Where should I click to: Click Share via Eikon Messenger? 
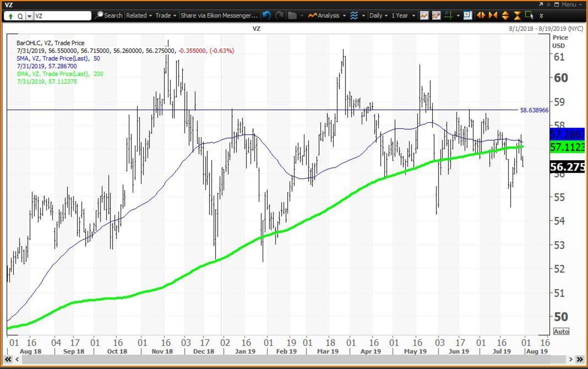[218, 16]
